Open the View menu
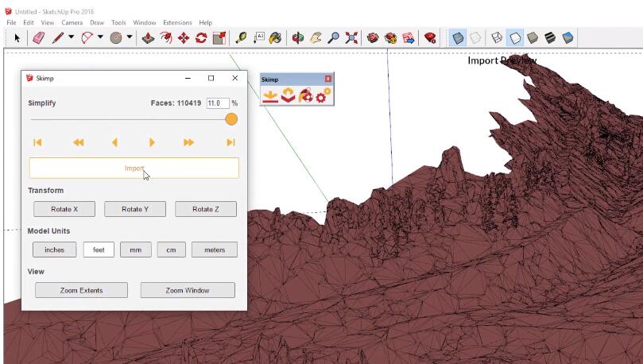 click(47, 22)
